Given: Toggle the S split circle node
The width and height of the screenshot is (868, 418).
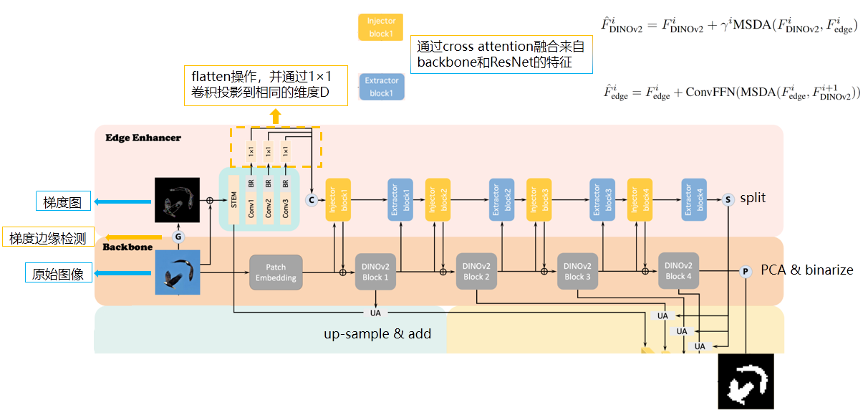Looking at the screenshot, I should 728,199.
